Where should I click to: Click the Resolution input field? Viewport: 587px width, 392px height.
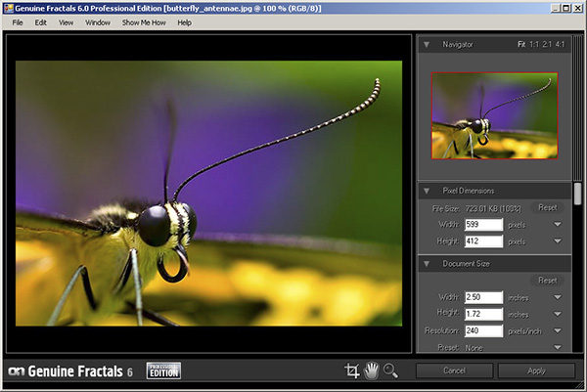[484, 330]
